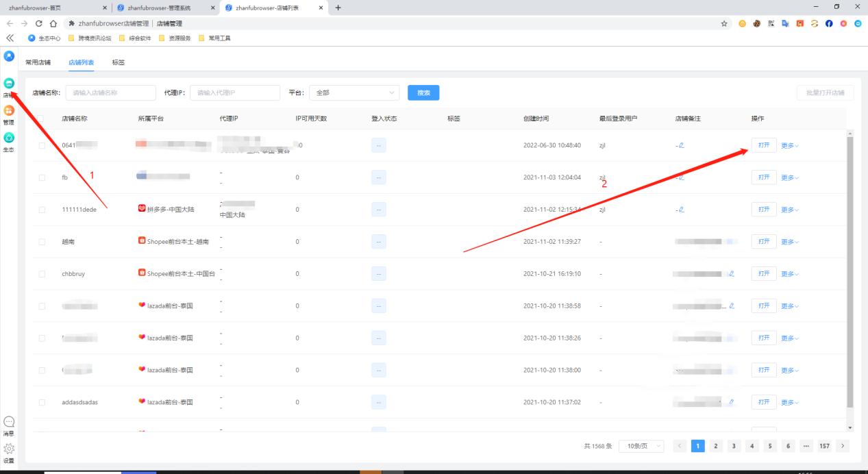Switch to the 常用店铺 tab
Screen dimensions: 868x474
[x=38, y=62]
